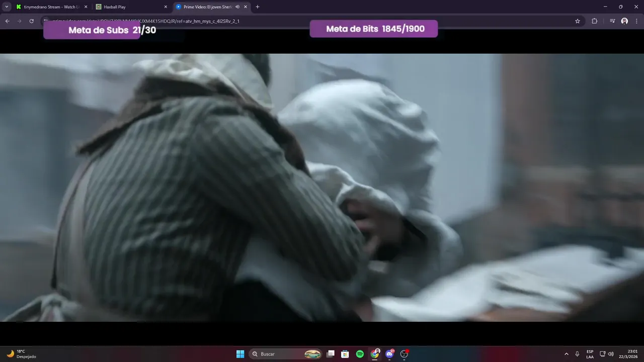Open Google Chrome from the taskbar
The width and height of the screenshot is (644, 362).
point(375,354)
